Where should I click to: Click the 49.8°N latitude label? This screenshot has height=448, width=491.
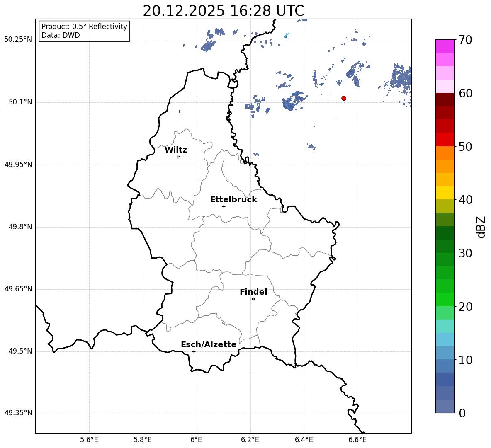click(x=20, y=227)
